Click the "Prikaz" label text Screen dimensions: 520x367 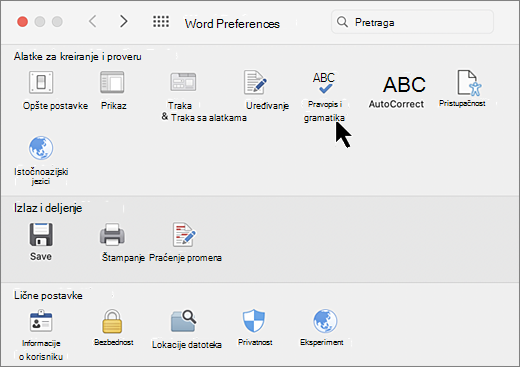click(x=114, y=106)
